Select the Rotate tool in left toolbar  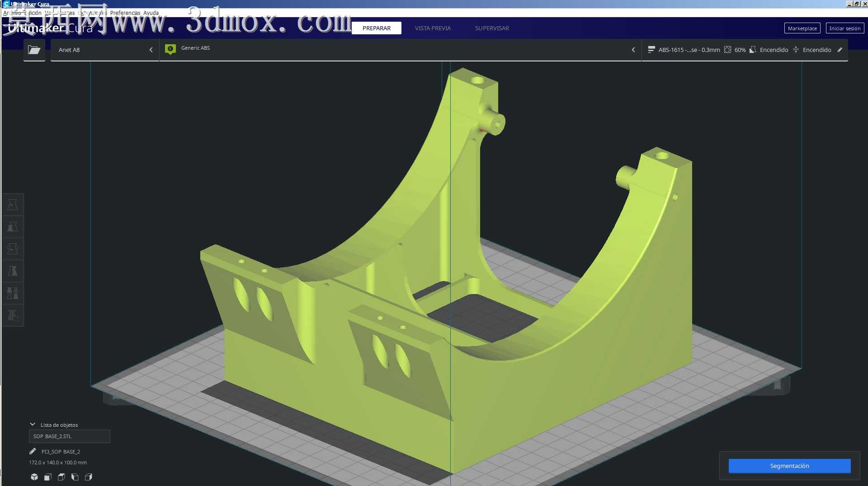click(x=13, y=249)
